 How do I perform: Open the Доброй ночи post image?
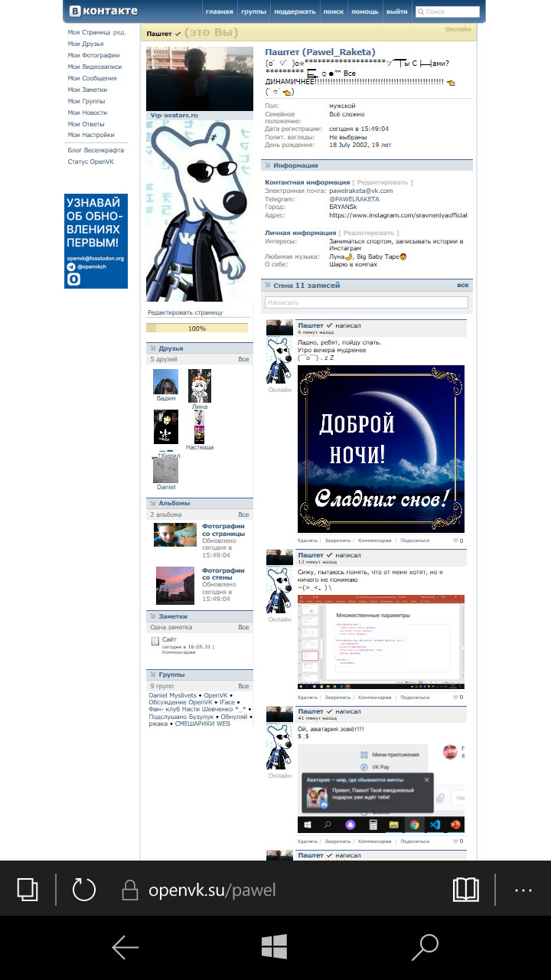pos(380,449)
